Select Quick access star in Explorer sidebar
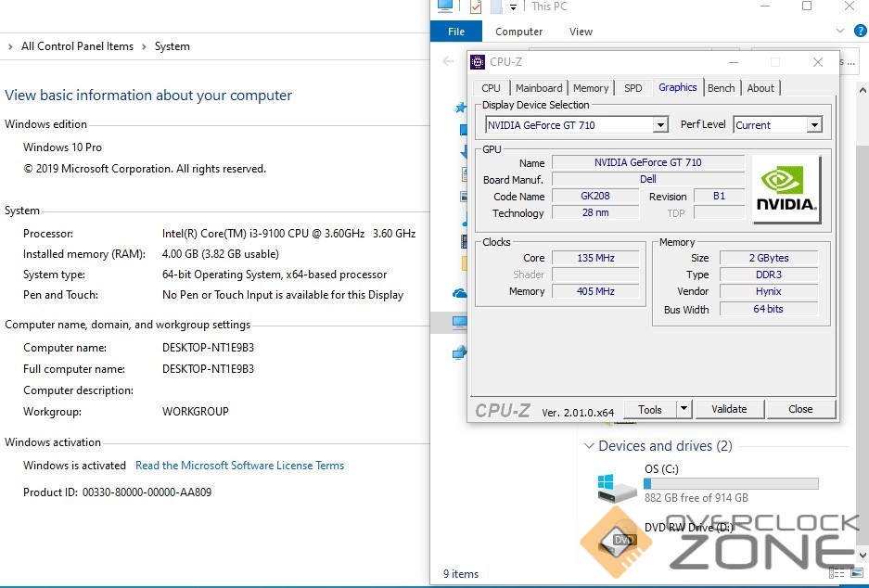The height and width of the screenshot is (588, 869). [x=461, y=108]
